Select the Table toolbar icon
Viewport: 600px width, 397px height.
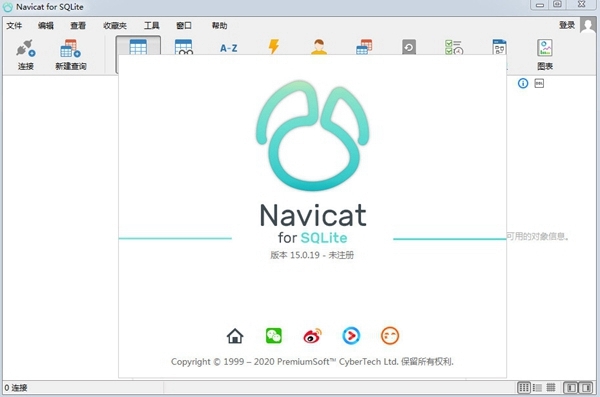[x=138, y=47]
